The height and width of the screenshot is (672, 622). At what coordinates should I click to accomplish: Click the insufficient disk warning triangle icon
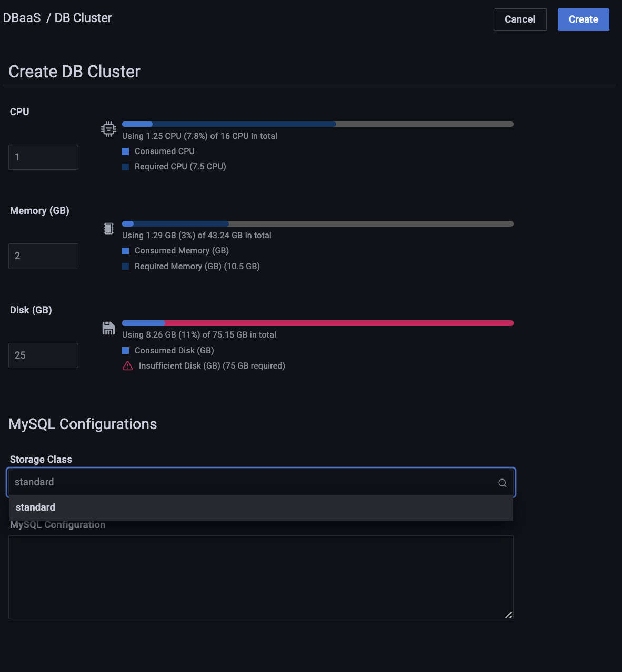click(127, 366)
